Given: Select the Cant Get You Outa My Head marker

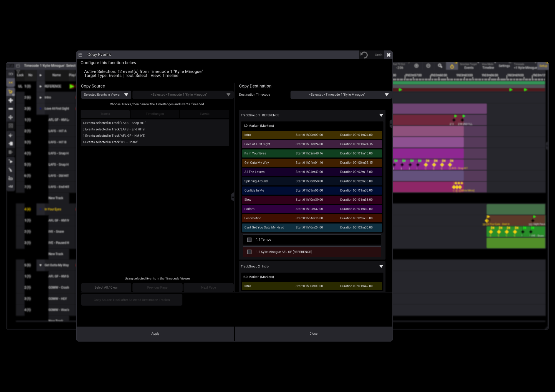Looking at the screenshot, I should (312, 228).
